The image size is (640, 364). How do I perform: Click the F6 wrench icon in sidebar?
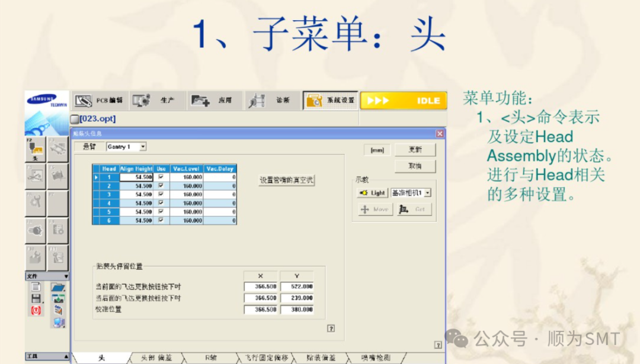pos(36,204)
